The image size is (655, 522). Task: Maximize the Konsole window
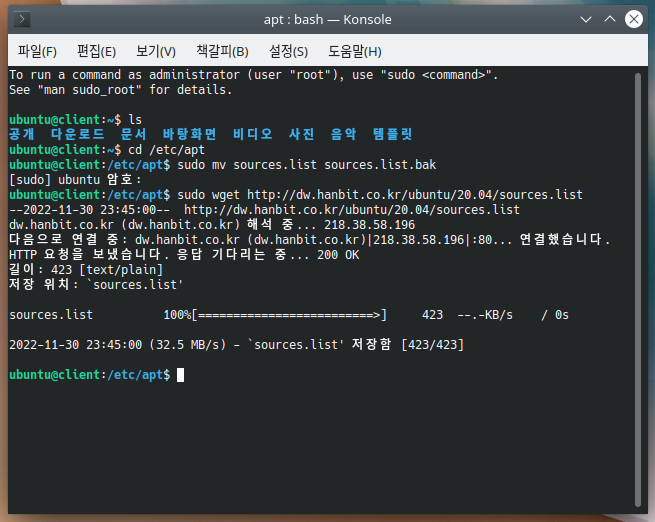pyautogui.click(x=610, y=19)
